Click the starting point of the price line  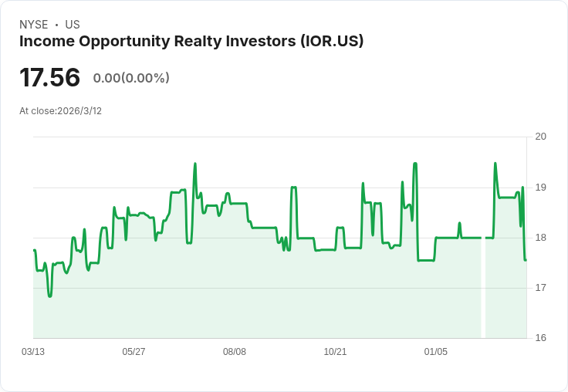pyautogui.click(x=35, y=250)
